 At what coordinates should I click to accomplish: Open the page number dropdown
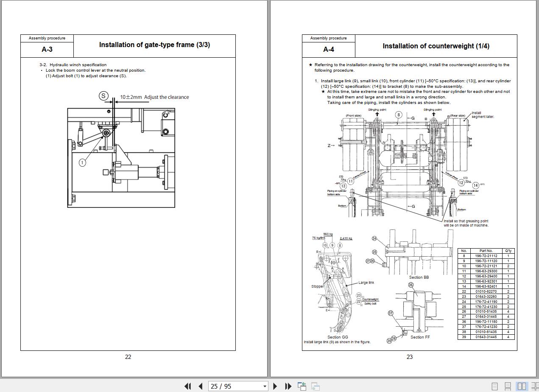pyautogui.click(x=265, y=386)
